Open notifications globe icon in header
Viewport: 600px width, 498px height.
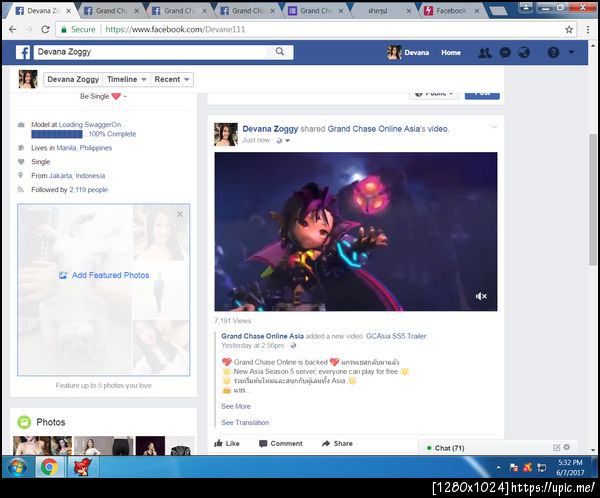click(x=524, y=52)
